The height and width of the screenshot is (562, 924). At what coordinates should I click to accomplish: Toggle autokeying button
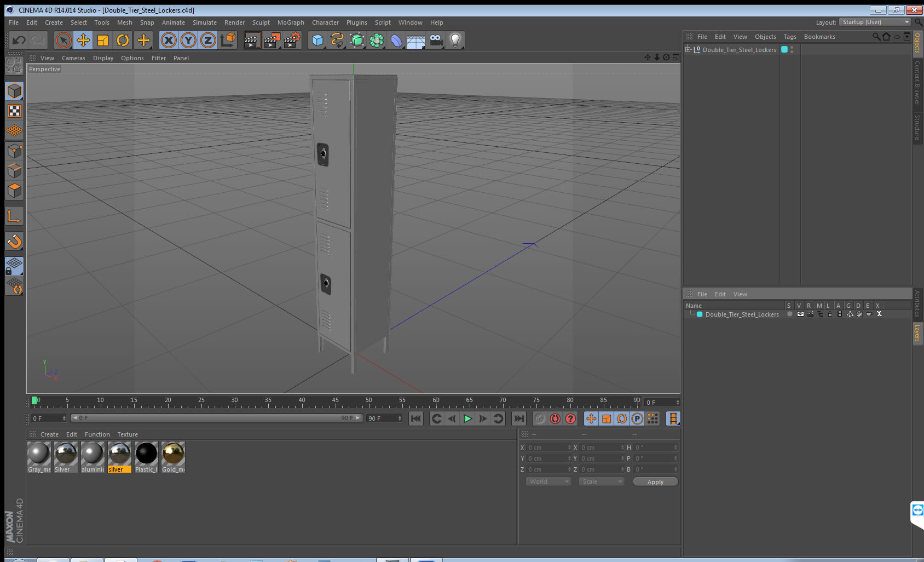[555, 418]
